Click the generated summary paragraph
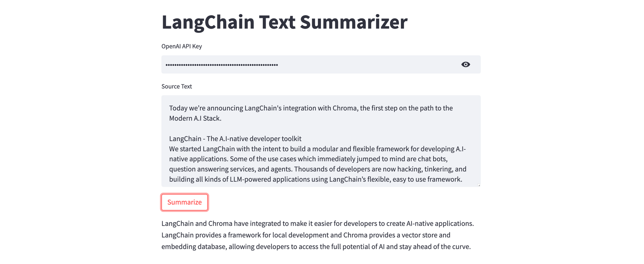Image resolution: width=644 pixels, height=264 pixels. point(318,235)
